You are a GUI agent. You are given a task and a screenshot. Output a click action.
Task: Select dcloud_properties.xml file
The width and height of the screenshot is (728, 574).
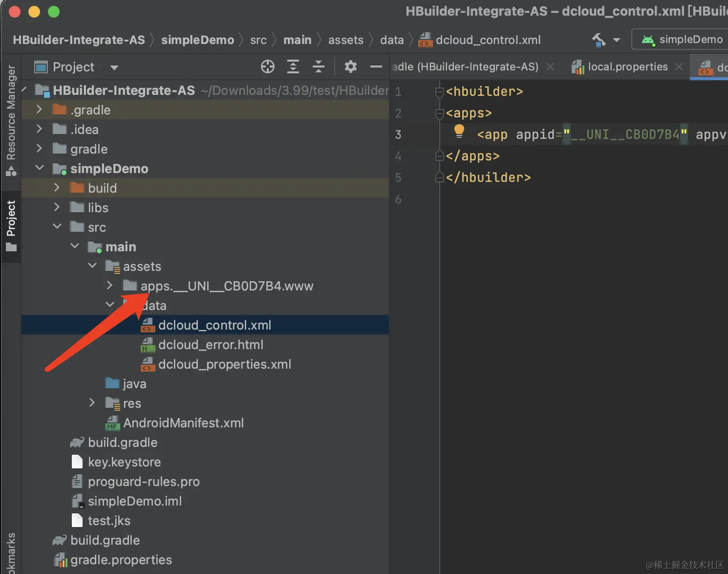pyautogui.click(x=205, y=364)
